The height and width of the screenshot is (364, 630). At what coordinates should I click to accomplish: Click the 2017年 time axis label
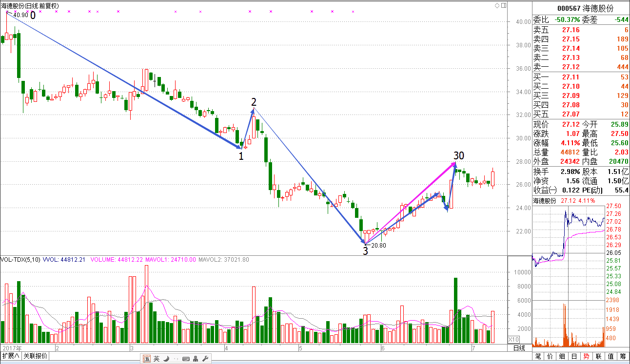(x=11, y=348)
